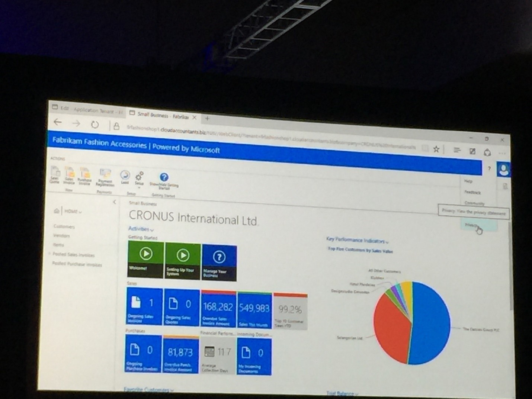This screenshot has width=532, height=399.
Task: Close the Small Business Fabrikam tab
Action: click(194, 118)
